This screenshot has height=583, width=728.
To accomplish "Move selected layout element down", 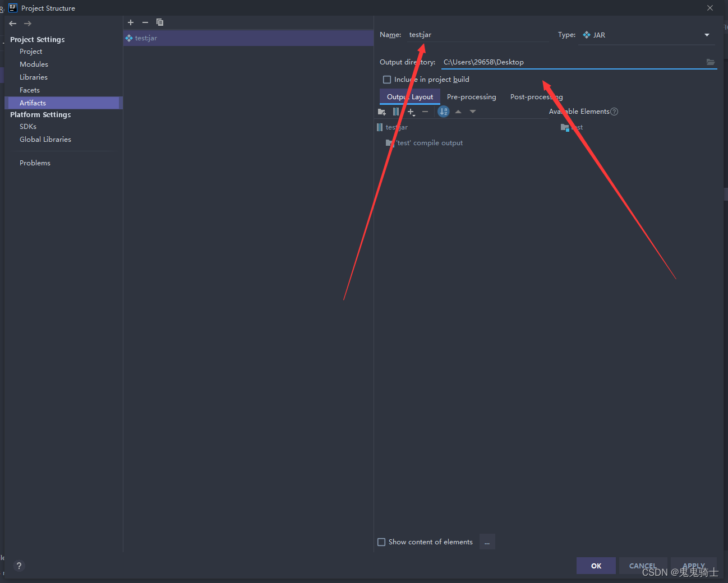I will pos(473,112).
